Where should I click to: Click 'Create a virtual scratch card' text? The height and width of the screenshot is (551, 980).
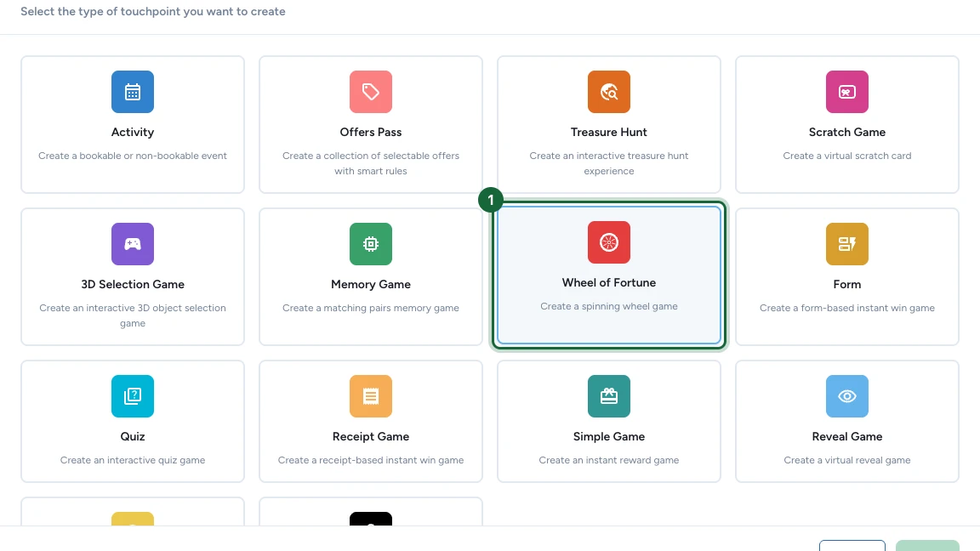(x=847, y=156)
